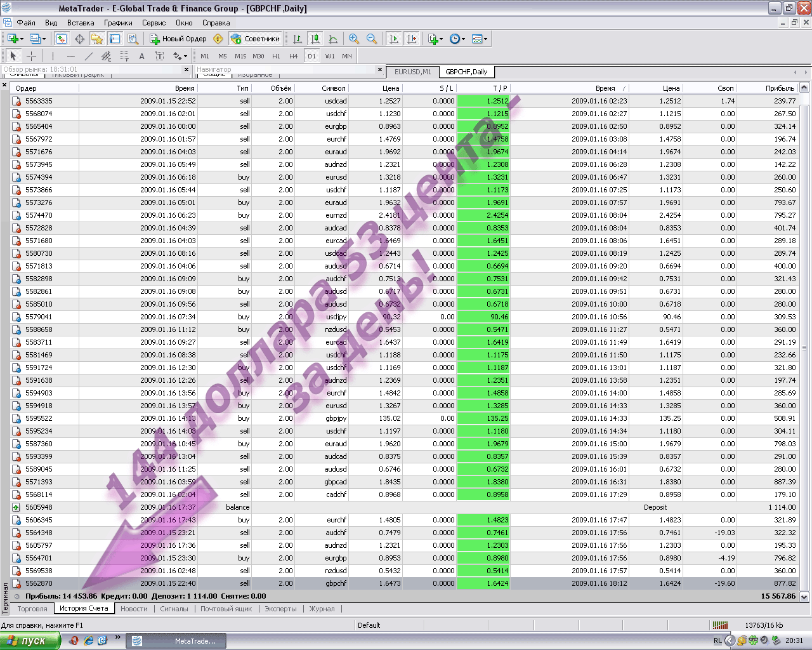
Task: Switch chart to bar chart mode
Action: pos(298,39)
